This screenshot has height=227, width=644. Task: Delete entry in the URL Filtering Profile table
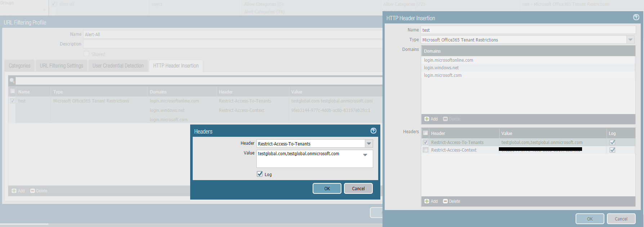click(39, 191)
